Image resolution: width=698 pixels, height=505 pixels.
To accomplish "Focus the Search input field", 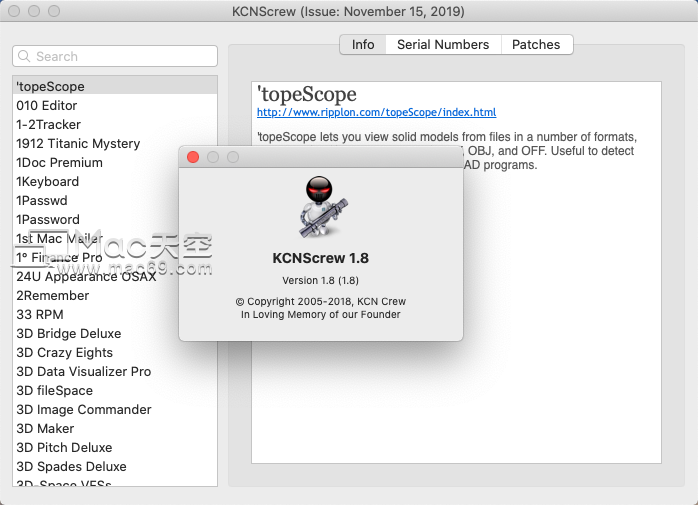I will click(115, 56).
